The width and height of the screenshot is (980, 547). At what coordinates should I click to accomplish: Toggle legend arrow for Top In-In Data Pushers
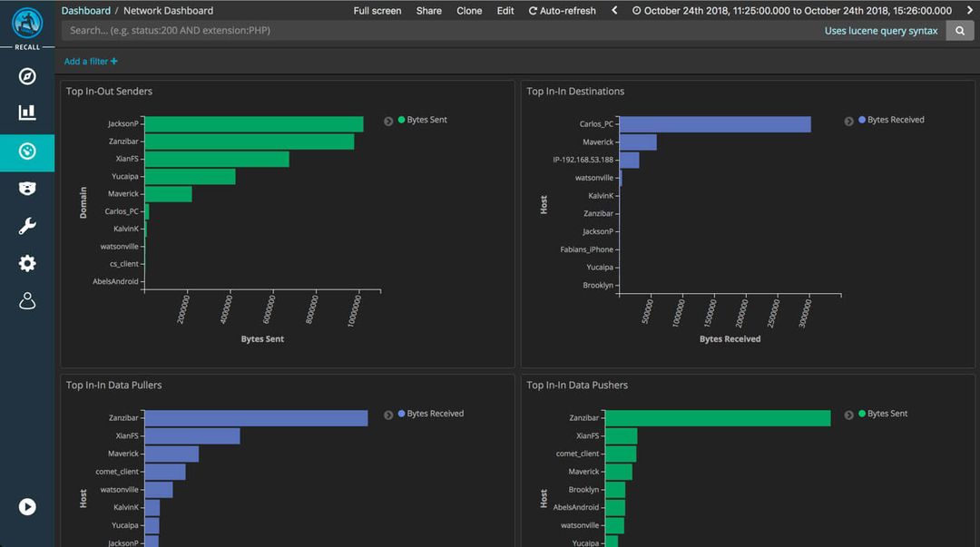tap(848, 415)
